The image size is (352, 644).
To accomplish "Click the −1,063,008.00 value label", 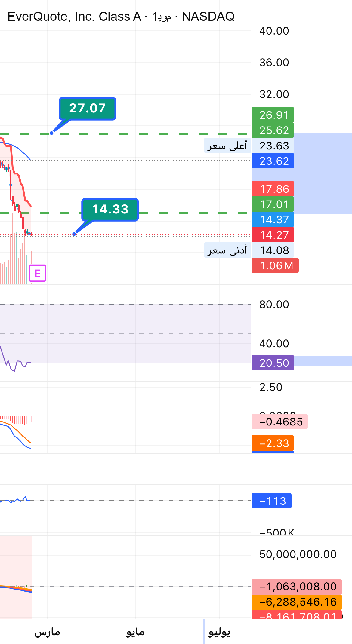I will click(297, 587).
